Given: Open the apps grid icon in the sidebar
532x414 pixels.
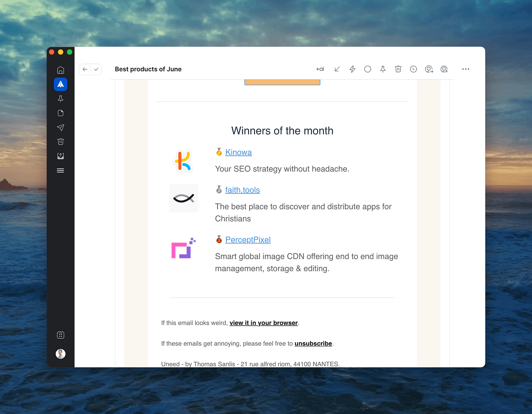Looking at the screenshot, I should [61, 335].
